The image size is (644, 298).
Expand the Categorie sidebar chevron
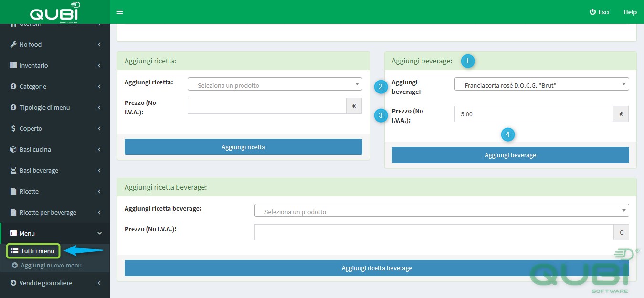click(x=99, y=86)
